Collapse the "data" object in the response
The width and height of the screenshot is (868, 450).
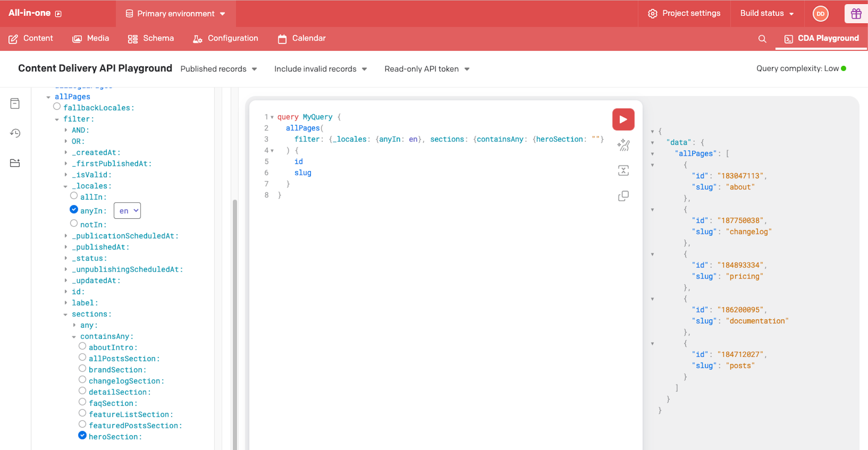coord(652,142)
